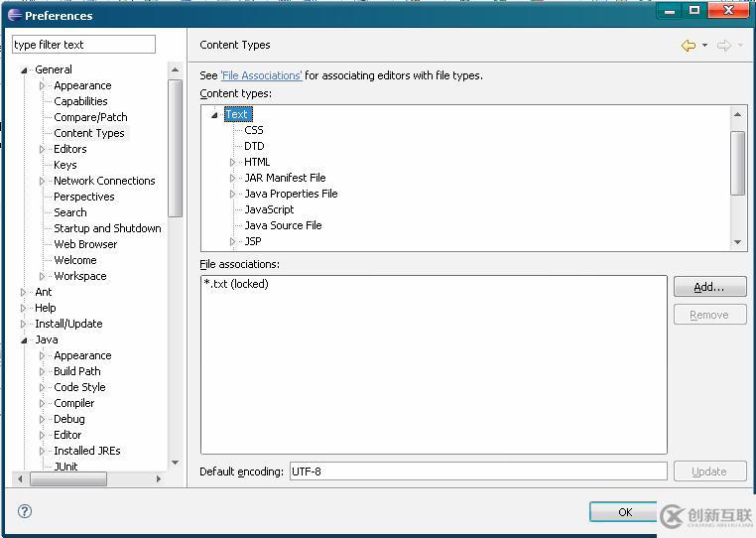
Task: Expand Installed JREs node
Action: (x=43, y=452)
